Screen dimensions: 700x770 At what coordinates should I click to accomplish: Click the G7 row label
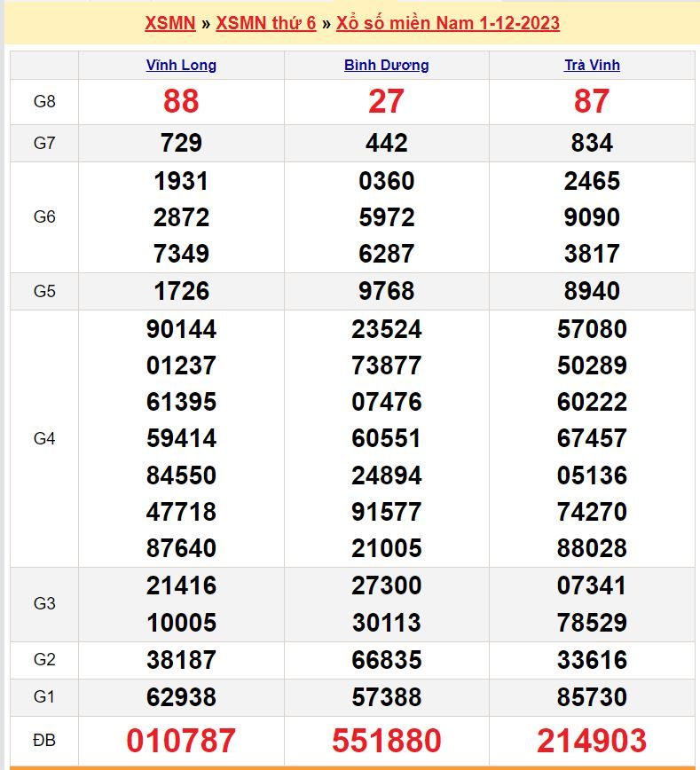tap(44, 143)
